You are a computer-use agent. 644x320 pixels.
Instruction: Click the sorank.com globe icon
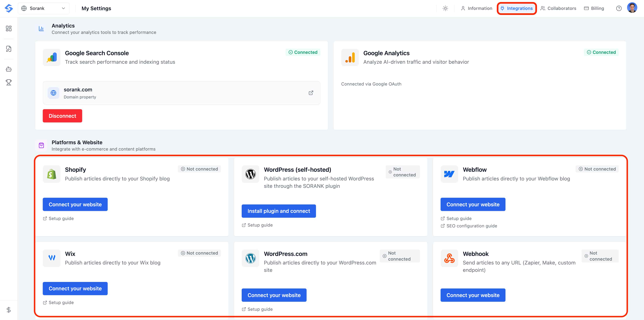pyautogui.click(x=53, y=93)
